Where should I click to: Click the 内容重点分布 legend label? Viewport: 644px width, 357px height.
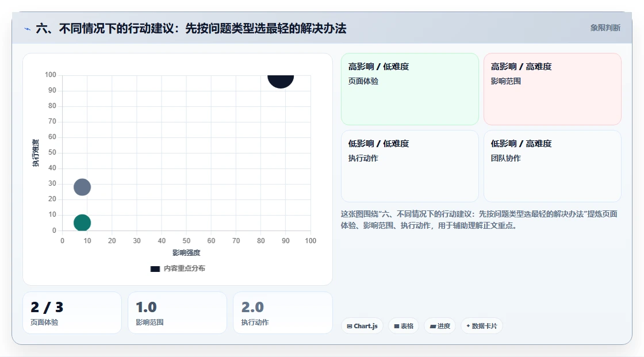(185, 268)
